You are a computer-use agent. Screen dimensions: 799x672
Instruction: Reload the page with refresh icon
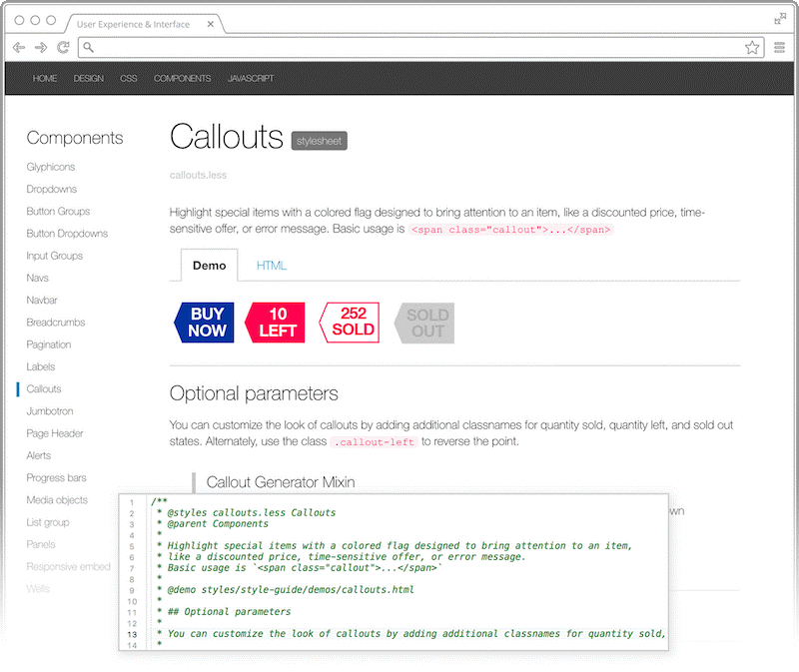(63, 47)
